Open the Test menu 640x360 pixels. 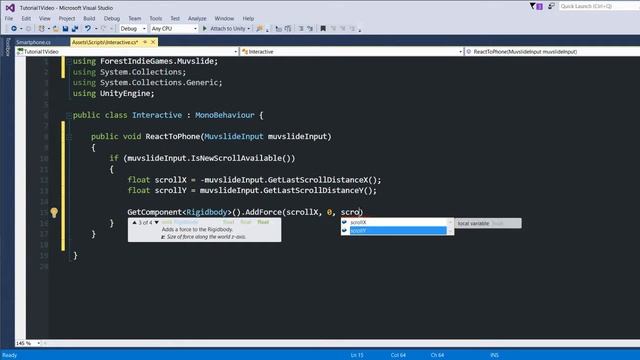[175, 18]
